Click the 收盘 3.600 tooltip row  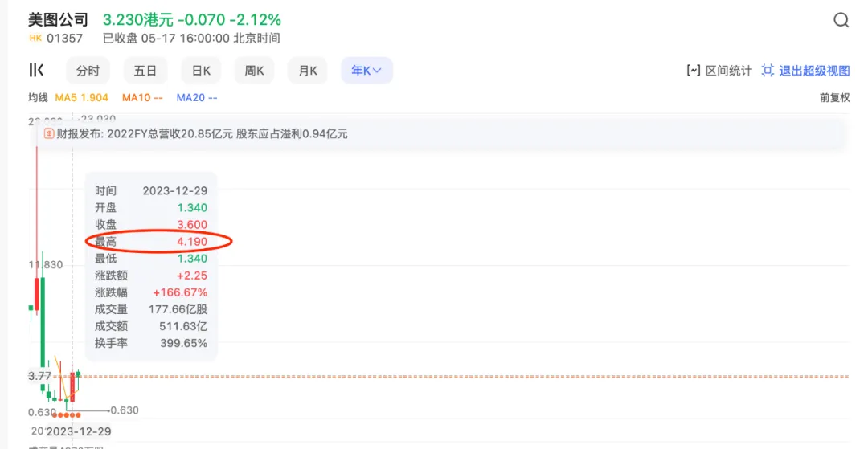click(151, 225)
